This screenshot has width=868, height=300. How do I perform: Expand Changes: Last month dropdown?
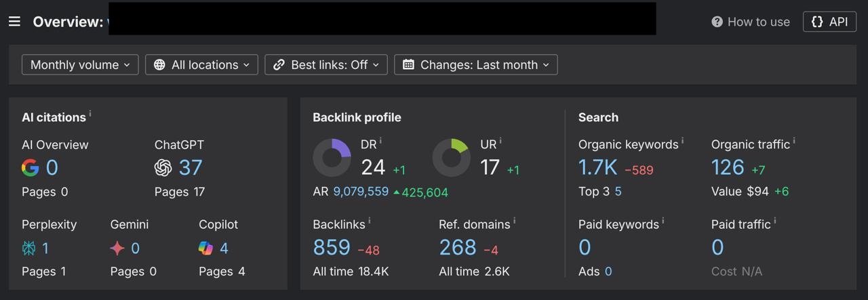[x=475, y=65]
